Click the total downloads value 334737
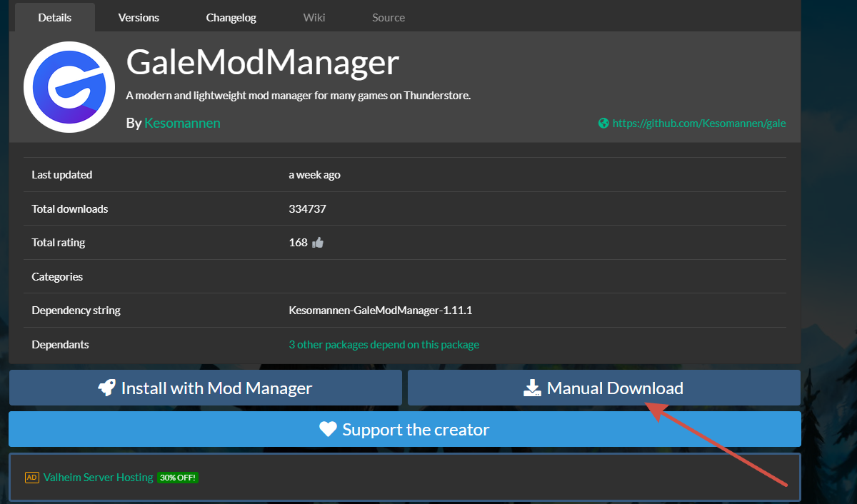 pos(308,209)
